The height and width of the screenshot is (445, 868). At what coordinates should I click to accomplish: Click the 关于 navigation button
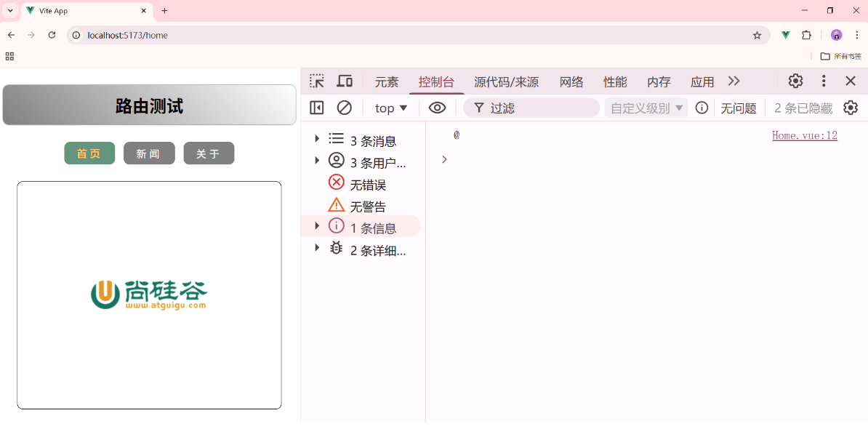[209, 153]
